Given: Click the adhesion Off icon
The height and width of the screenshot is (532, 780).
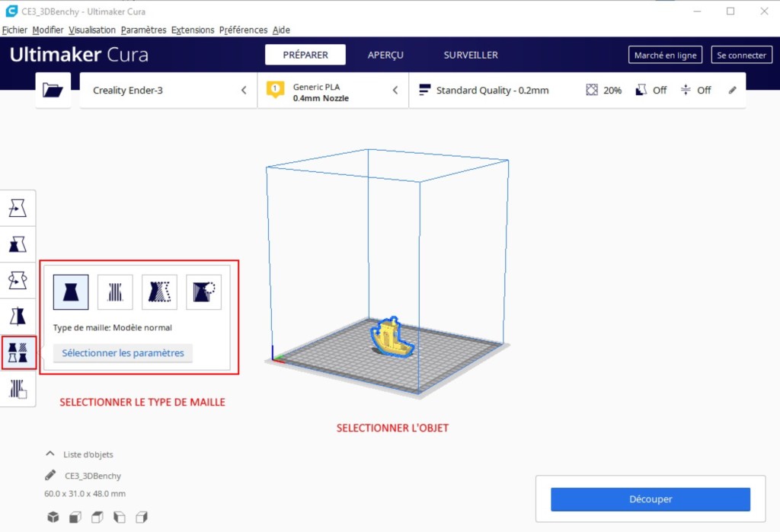Looking at the screenshot, I should [x=686, y=90].
